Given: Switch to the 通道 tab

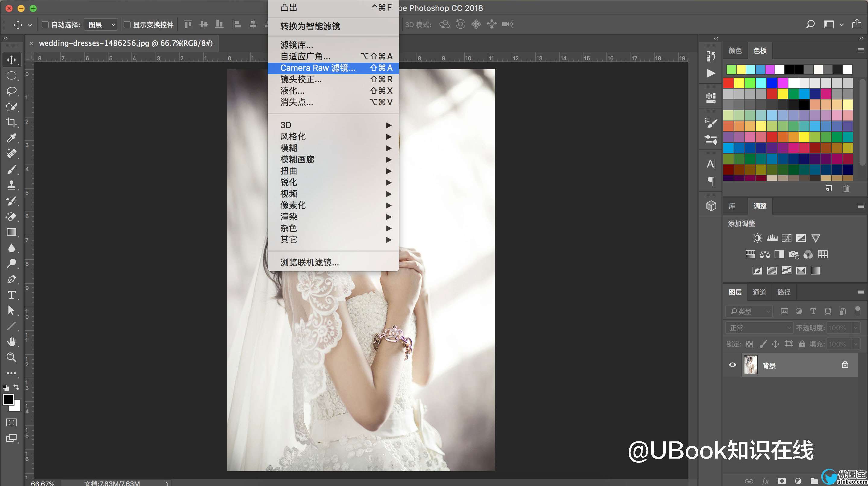Looking at the screenshot, I should 759,292.
